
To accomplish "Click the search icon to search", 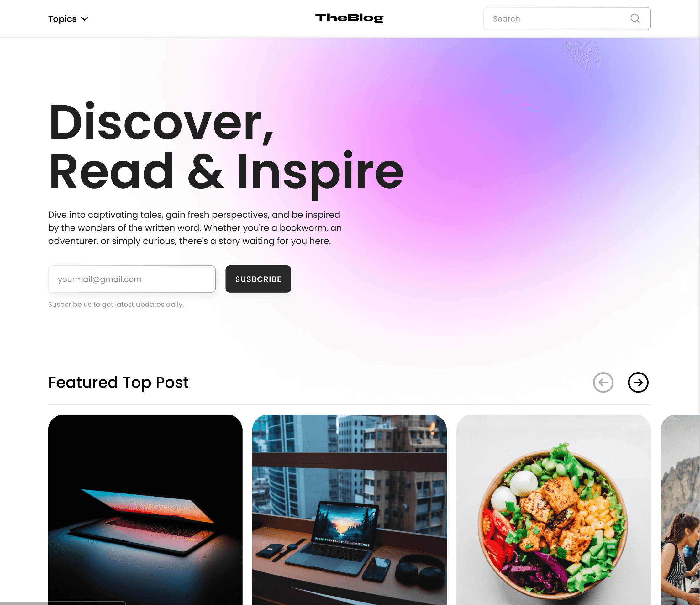I will click(x=635, y=18).
